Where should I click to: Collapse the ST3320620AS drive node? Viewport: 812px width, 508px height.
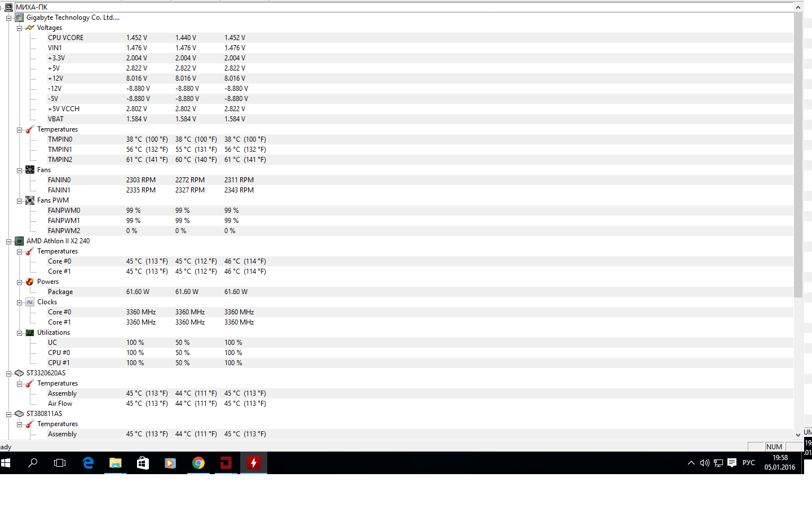[x=9, y=374]
